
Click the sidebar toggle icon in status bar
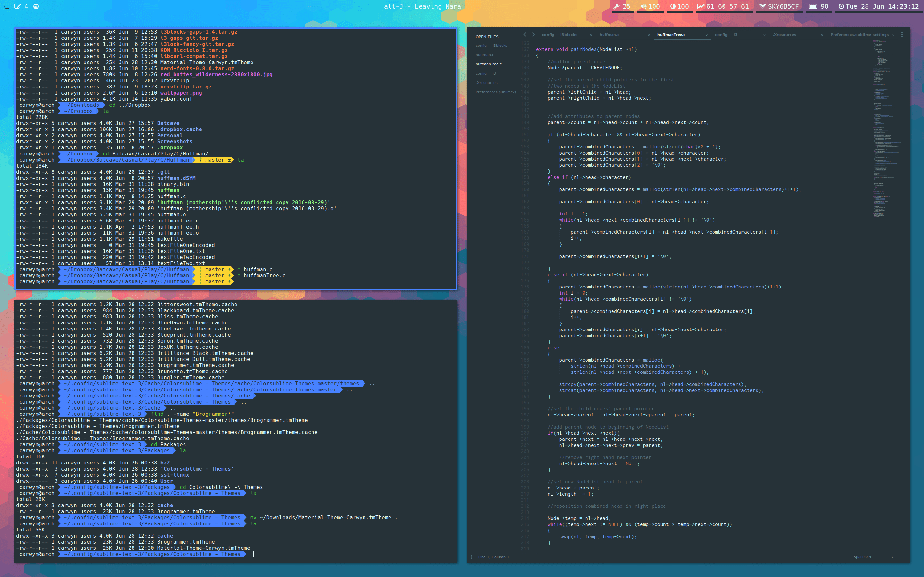(x=471, y=557)
